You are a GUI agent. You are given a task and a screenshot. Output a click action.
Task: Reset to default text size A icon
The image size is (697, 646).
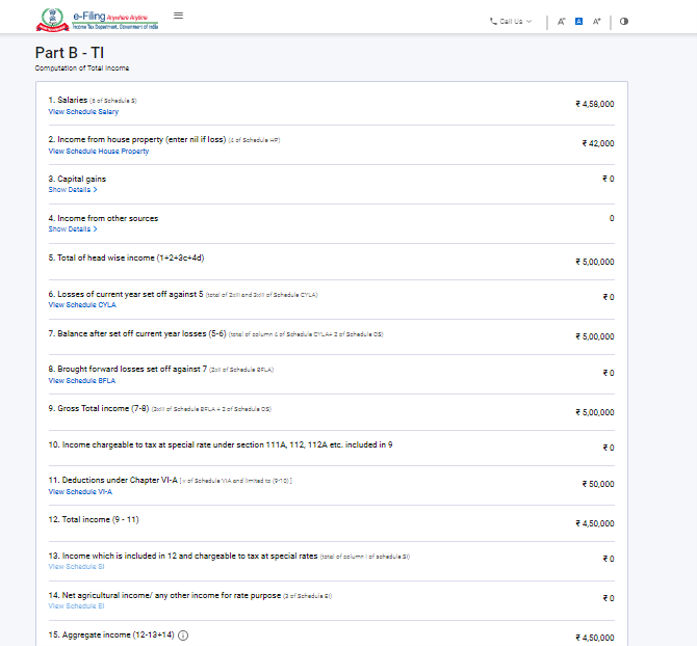pos(579,20)
